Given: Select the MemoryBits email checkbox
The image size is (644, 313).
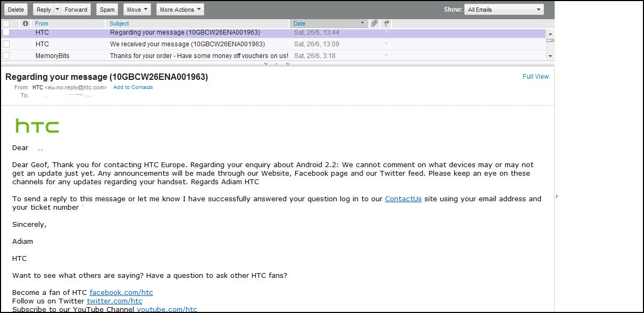Looking at the screenshot, I should pos(6,56).
